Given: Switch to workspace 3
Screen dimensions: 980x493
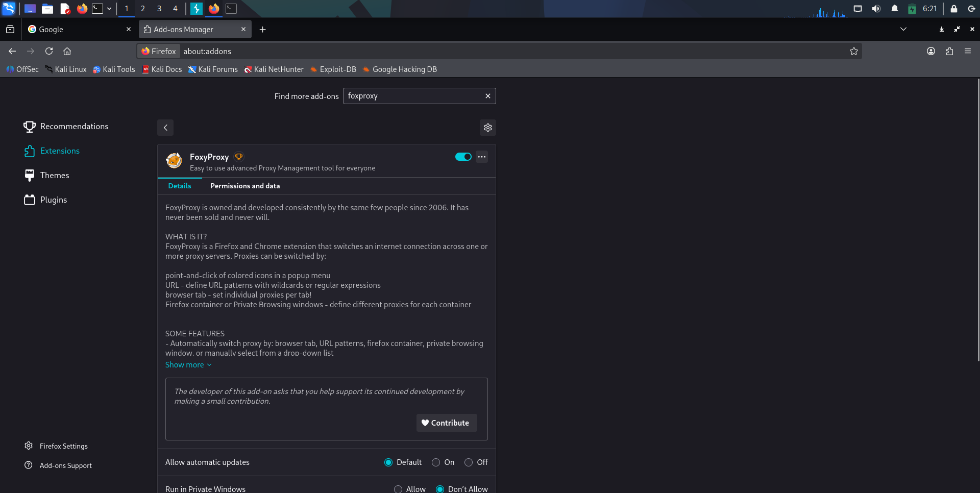Looking at the screenshot, I should coord(159,9).
